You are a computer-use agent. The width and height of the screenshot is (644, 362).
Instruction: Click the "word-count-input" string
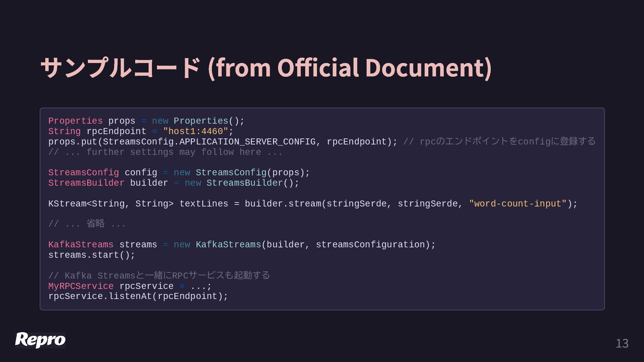(x=518, y=204)
